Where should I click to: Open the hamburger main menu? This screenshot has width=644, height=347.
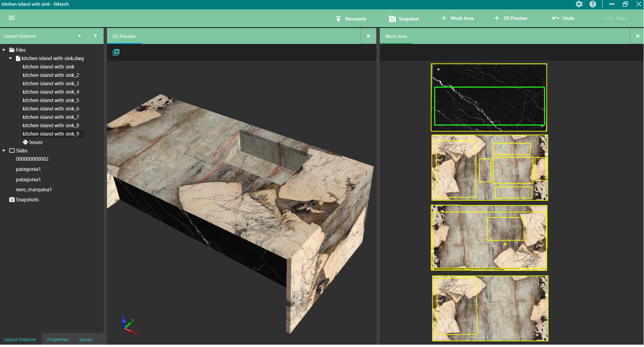pyautogui.click(x=11, y=18)
